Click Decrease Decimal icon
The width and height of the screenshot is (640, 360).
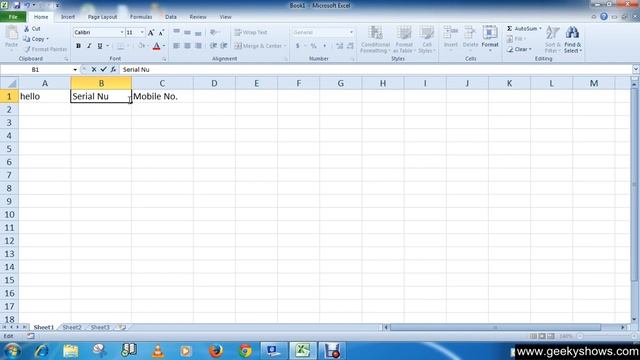(x=350, y=46)
